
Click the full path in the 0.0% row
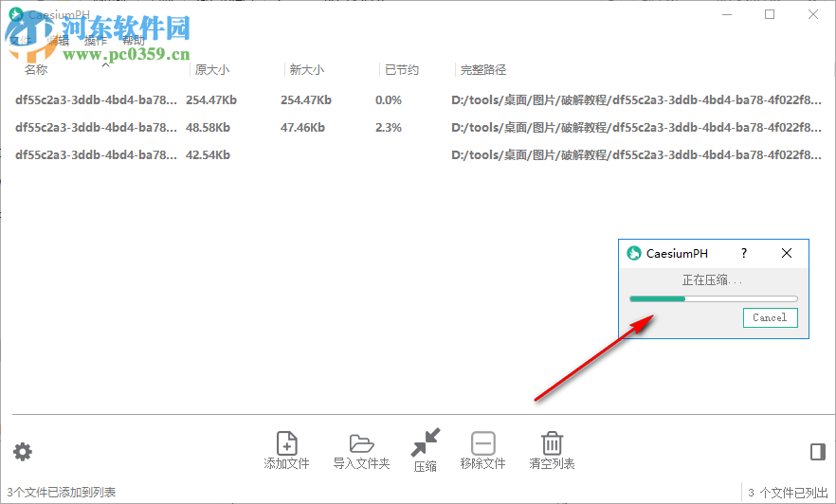coord(636,99)
